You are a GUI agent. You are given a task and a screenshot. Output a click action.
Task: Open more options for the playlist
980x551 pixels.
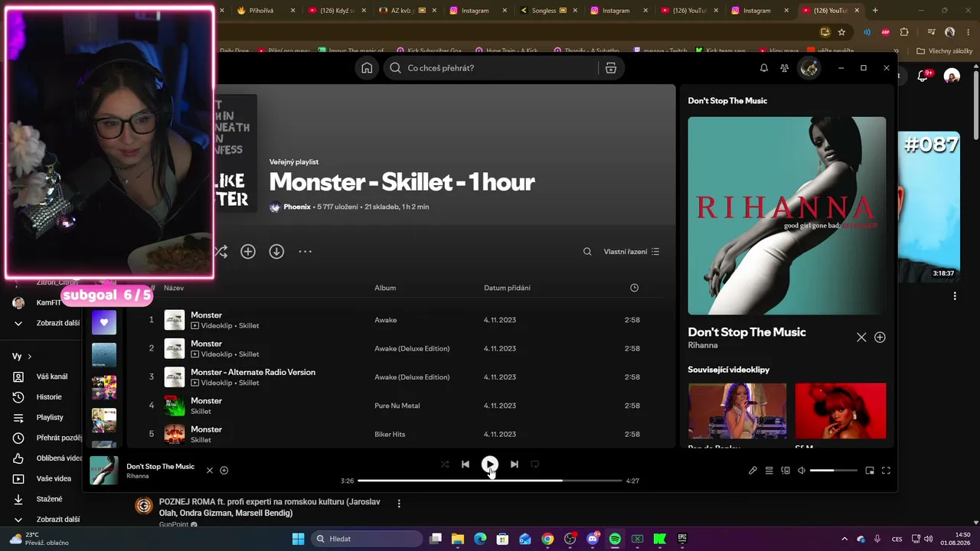click(305, 252)
